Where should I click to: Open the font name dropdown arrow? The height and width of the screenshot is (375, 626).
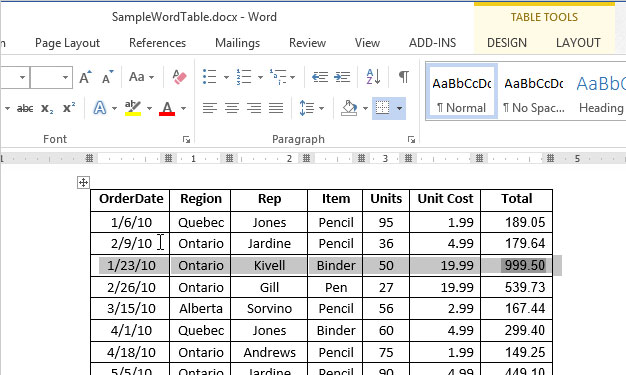click(x=23, y=77)
